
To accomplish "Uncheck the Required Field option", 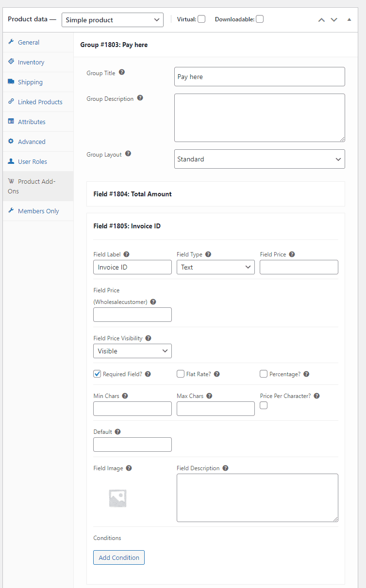I will tap(97, 374).
